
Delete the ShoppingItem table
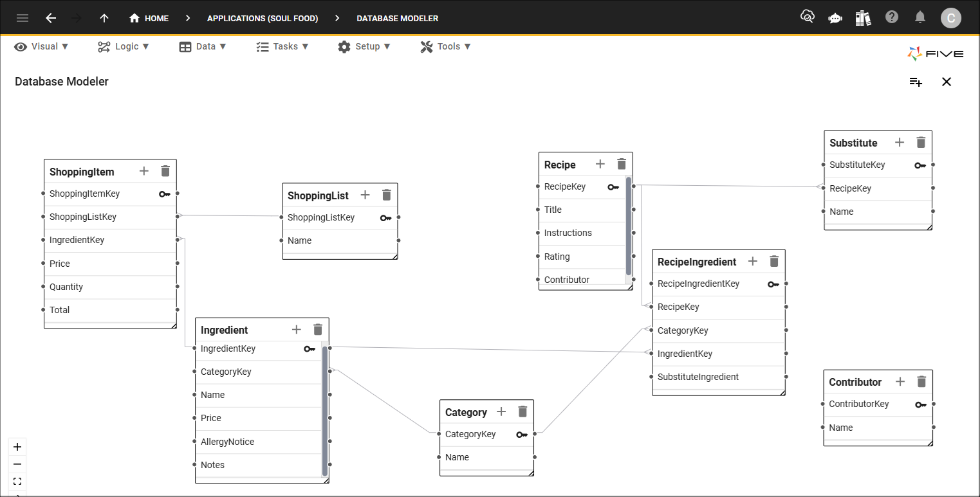point(165,171)
